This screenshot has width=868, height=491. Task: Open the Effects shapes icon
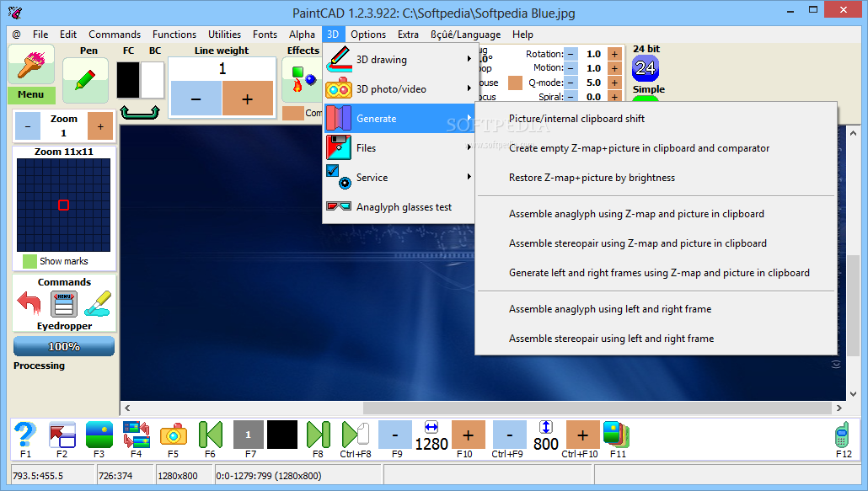pos(302,80)
